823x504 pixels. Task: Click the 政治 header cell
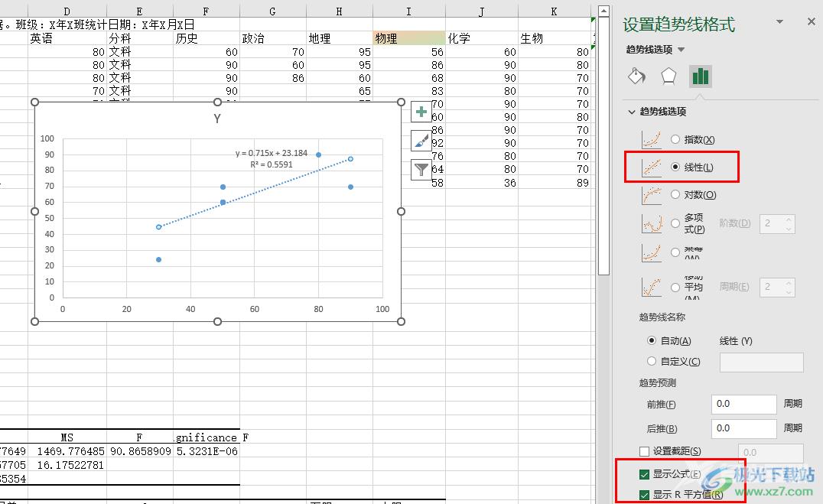tap(273, 38)
